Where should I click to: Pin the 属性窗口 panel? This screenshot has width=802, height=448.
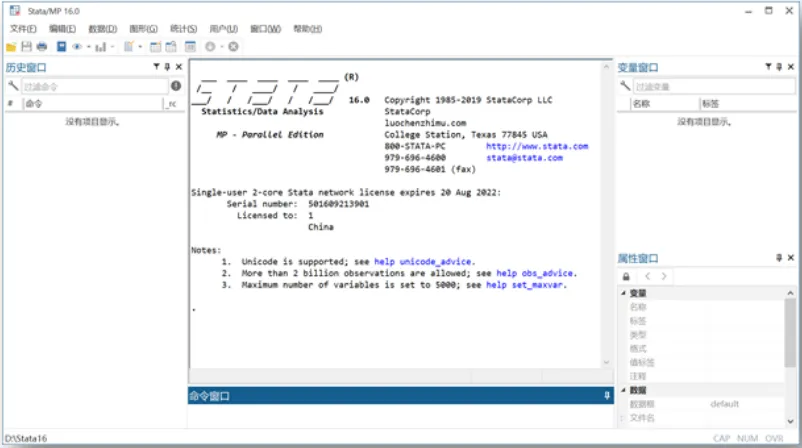point(779,258)
